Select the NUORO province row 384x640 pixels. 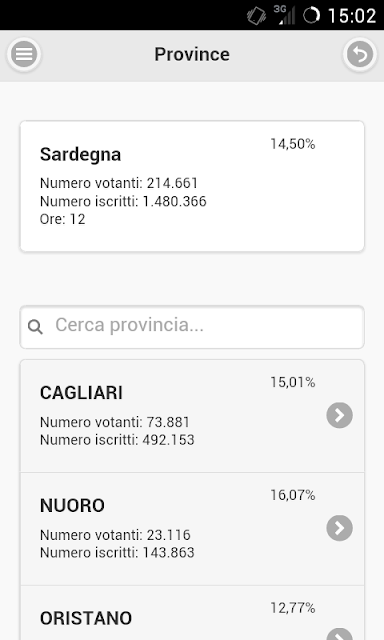tap(192, 529)
